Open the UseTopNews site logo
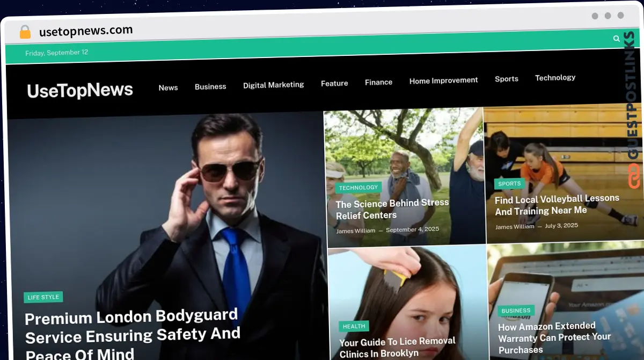The height and width of the screenshot is (360, 644). click(80, 90)
